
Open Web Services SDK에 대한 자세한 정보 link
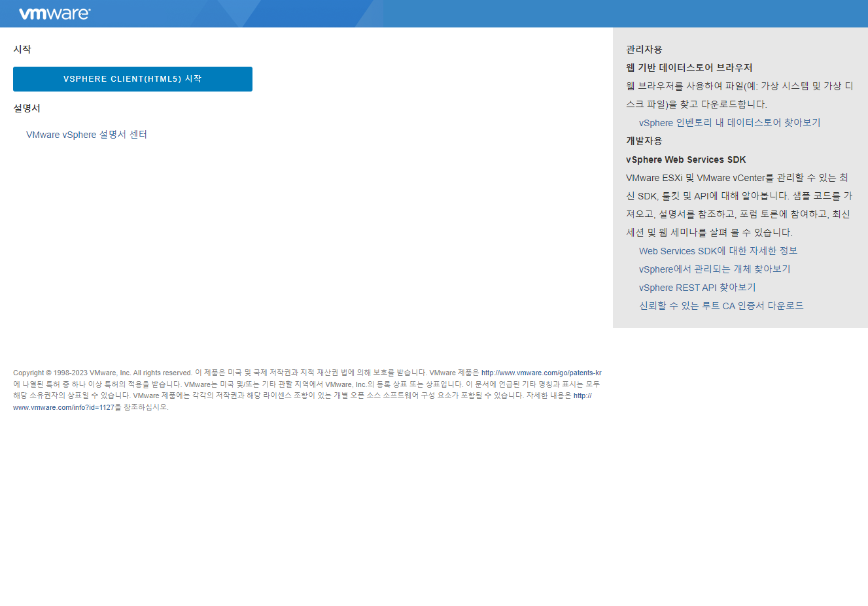pos(718,251)
